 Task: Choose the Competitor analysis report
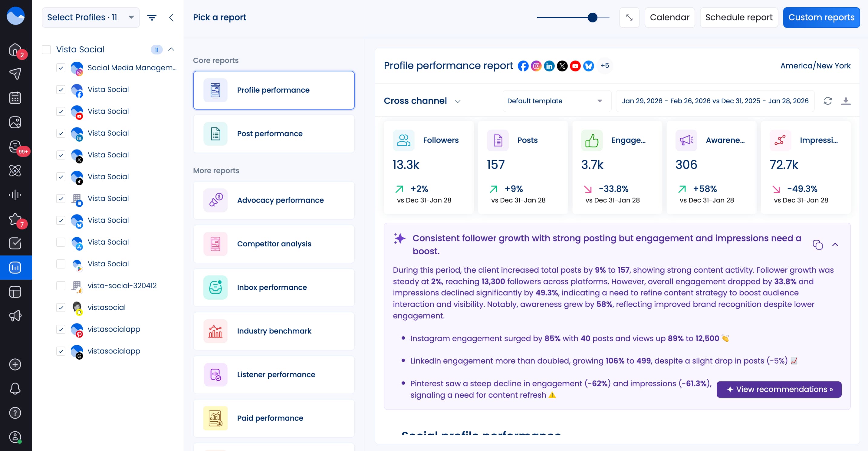click(274, 244)
